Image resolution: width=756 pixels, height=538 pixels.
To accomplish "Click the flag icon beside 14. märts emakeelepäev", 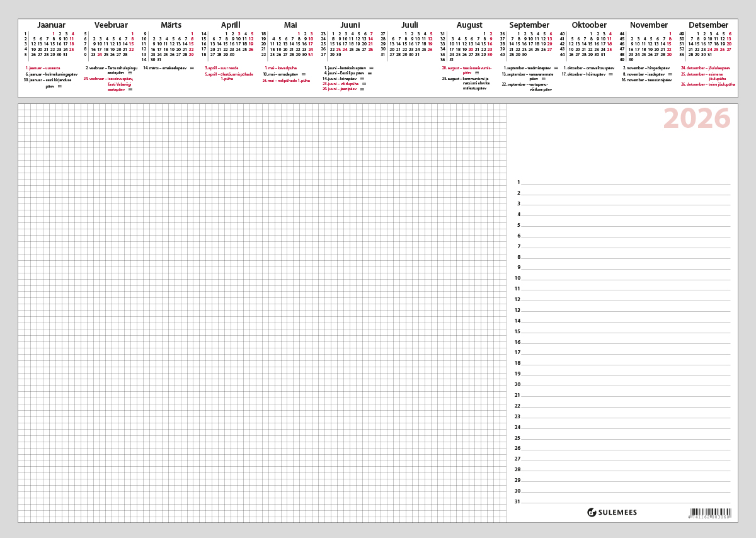I will tap(192, 67).
